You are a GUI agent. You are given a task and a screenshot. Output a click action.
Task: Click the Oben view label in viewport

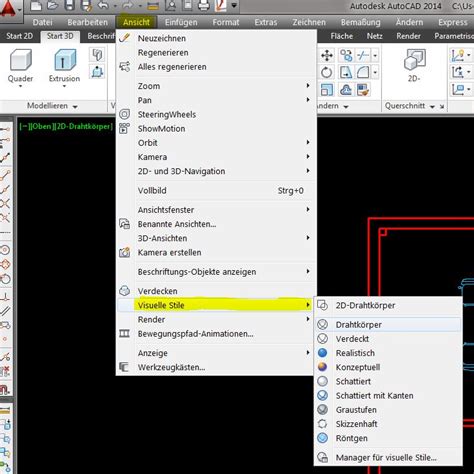pos(42,126)
